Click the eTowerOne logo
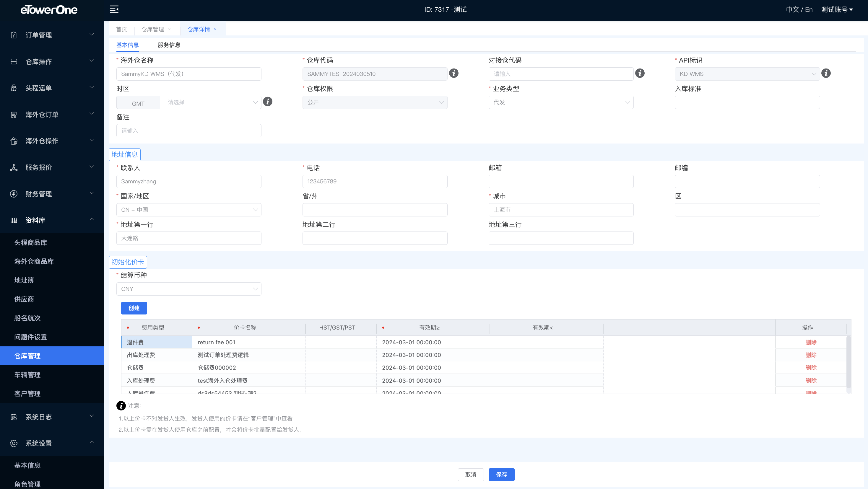Image resolution: width=868 pixels, height=489 pixels. pyautogui.click(x=49, y=10)
